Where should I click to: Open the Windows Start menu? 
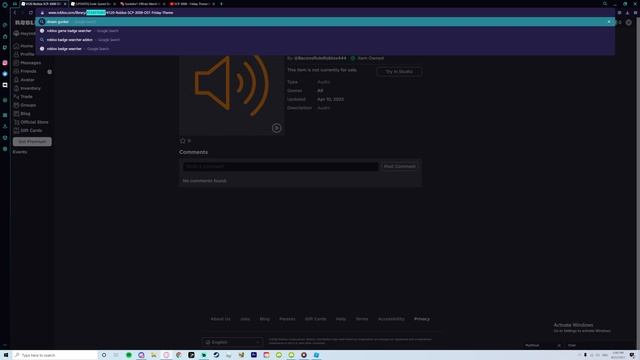coord(6,355)
